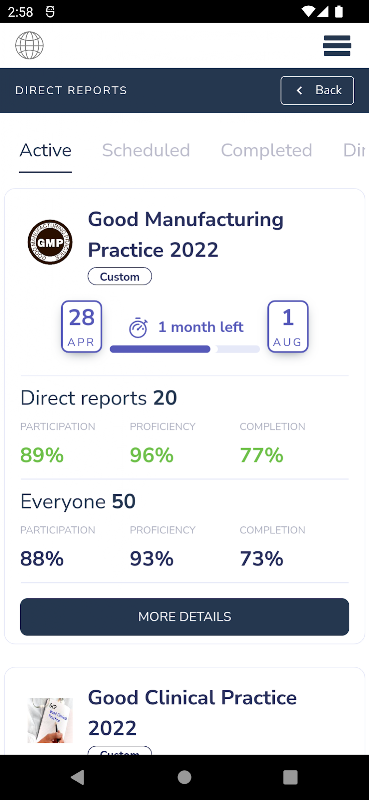This screenshot has height=800, width=369.
Task: Click the MORE DETAILS button
Action: pos(184,616)
